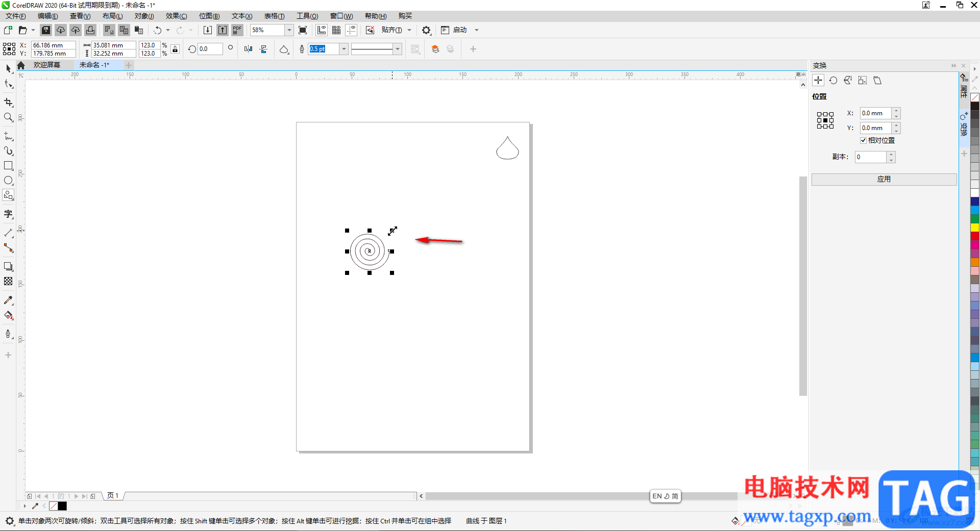Select the Color eyedropper tool
This screenshot has height=531, width=980.
point(8,300)
